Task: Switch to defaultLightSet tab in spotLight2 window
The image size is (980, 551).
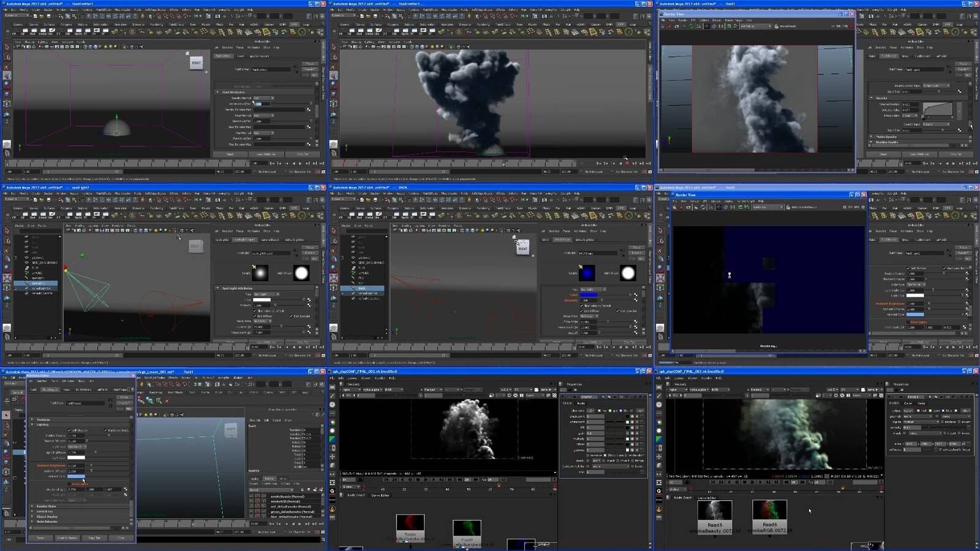Action: [294, 240]
